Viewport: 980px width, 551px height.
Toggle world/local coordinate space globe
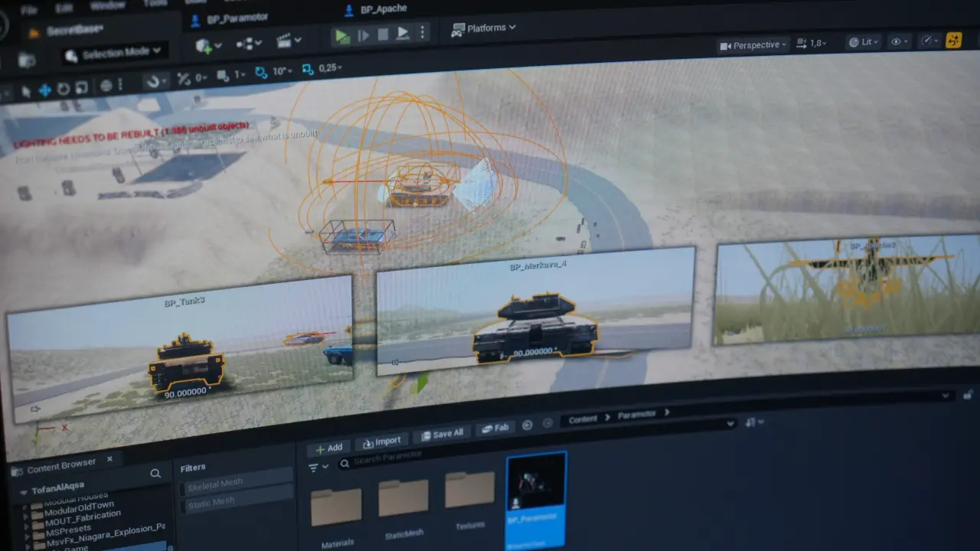[106, 85]
